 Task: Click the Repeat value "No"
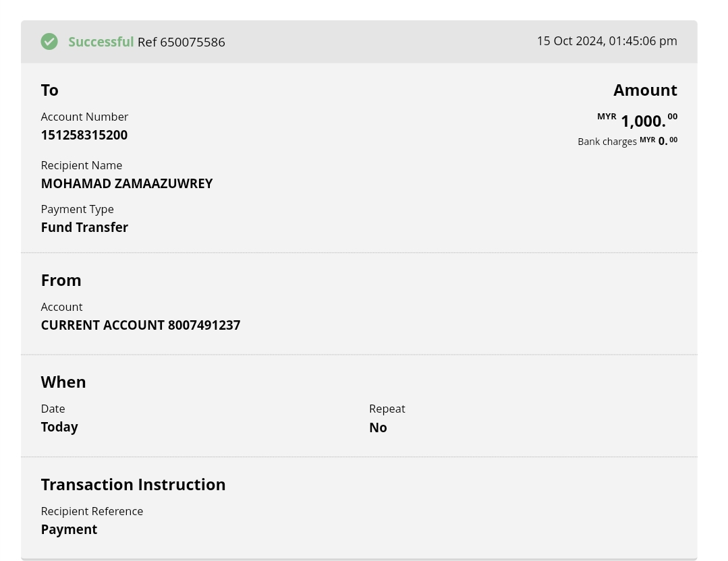click(378, 427)
